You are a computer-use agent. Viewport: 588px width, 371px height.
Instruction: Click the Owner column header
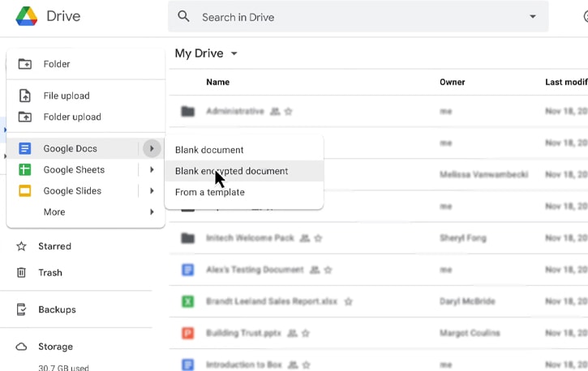(453, 83)
